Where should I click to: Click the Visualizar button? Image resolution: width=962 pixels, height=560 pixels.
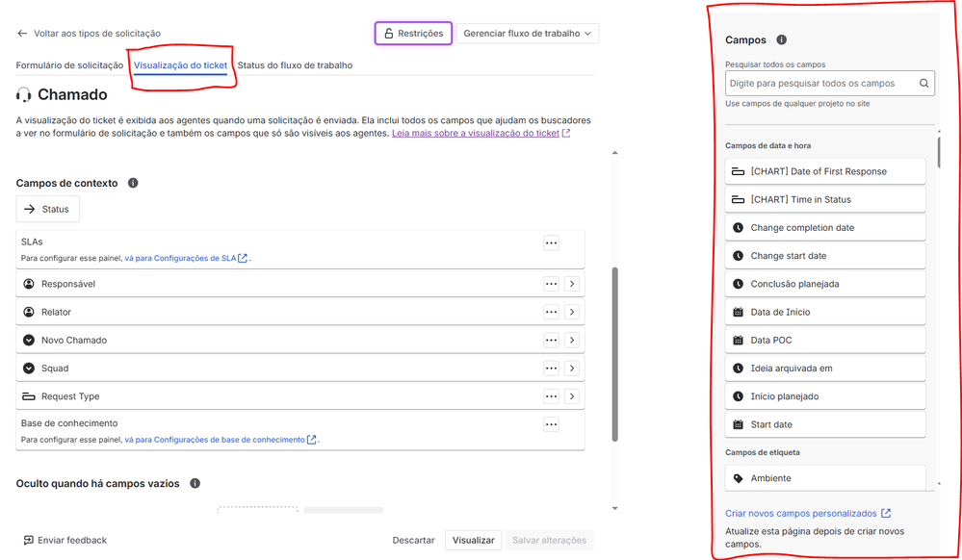click(x=473, y=541)
